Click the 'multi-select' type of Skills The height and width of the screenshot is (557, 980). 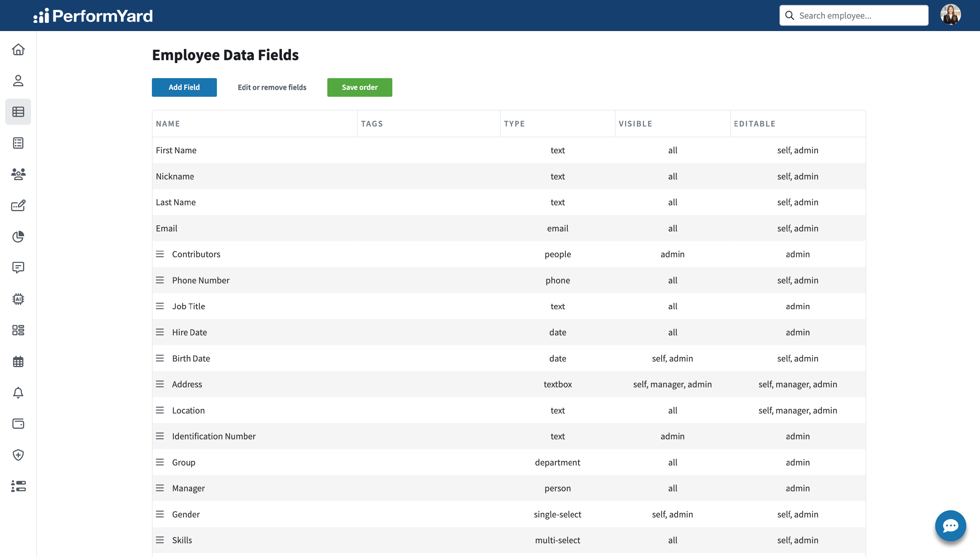click(x=557, y=540)
